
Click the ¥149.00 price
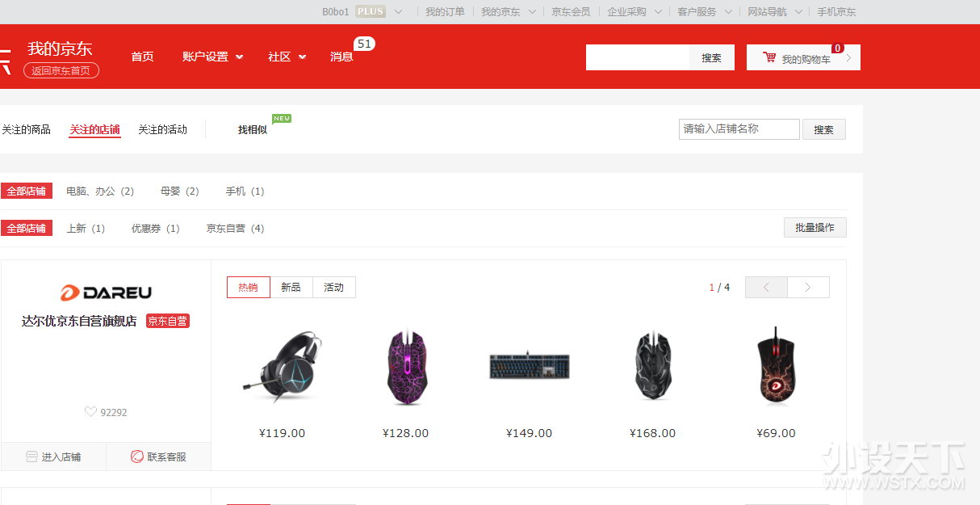pyautogui.click(x=530, y=433)
